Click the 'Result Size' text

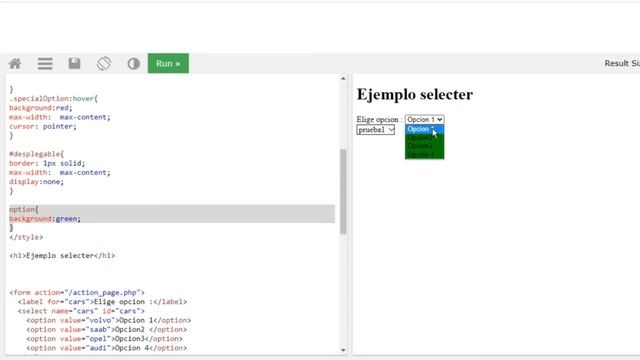(622, 63)
